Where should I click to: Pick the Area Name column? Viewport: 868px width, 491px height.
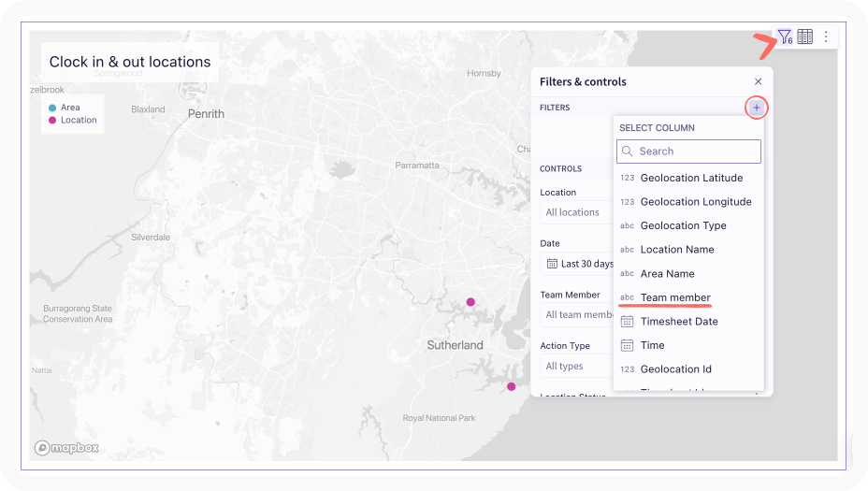688,273
